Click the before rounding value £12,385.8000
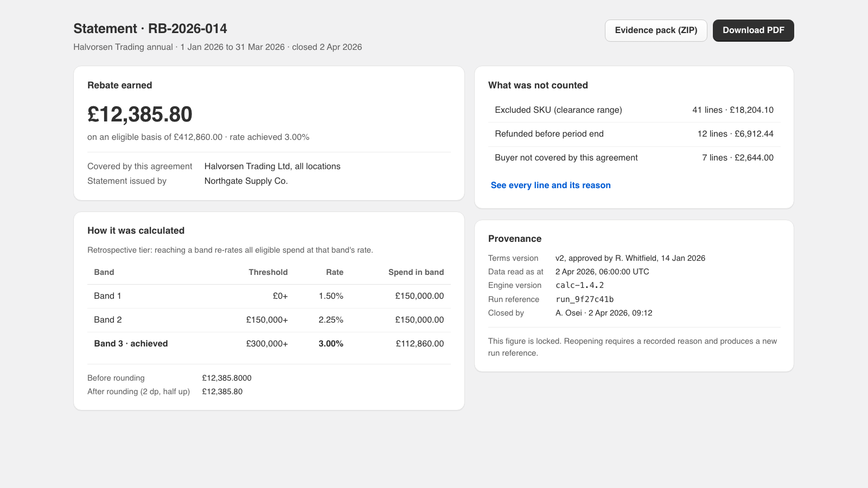This screenshot has width=868, height=488. pyautogui.click(x=227, y=378)
